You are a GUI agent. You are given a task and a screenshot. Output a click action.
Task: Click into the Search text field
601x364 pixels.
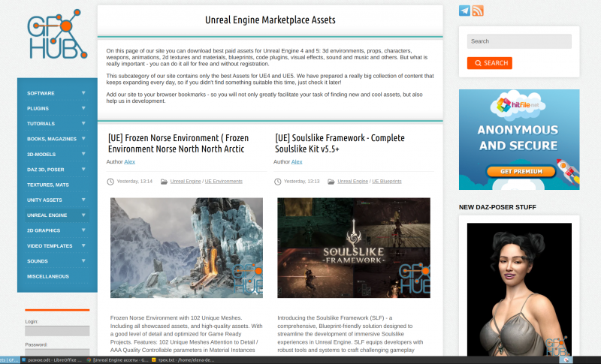click(x=518, y=41)
